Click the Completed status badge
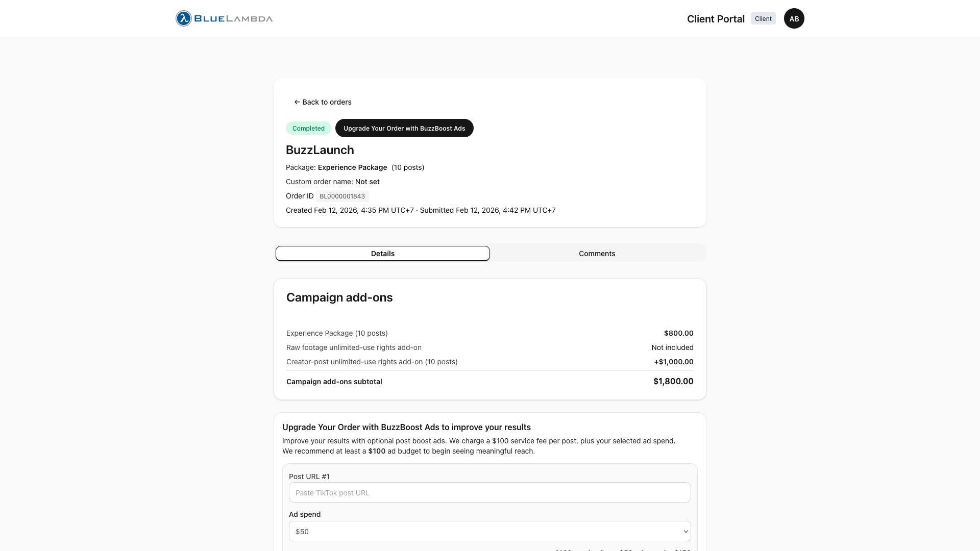The image size is (980, 551). [308, 128]
